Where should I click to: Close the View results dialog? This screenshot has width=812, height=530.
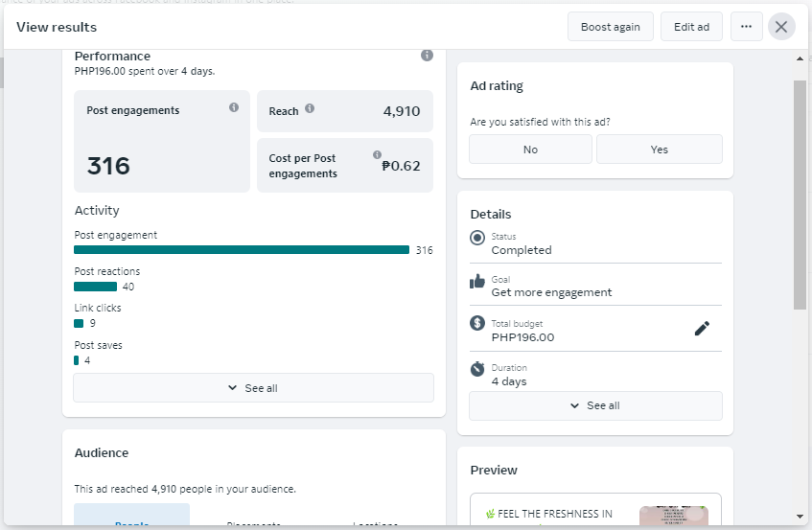click(x=781, y=27)
